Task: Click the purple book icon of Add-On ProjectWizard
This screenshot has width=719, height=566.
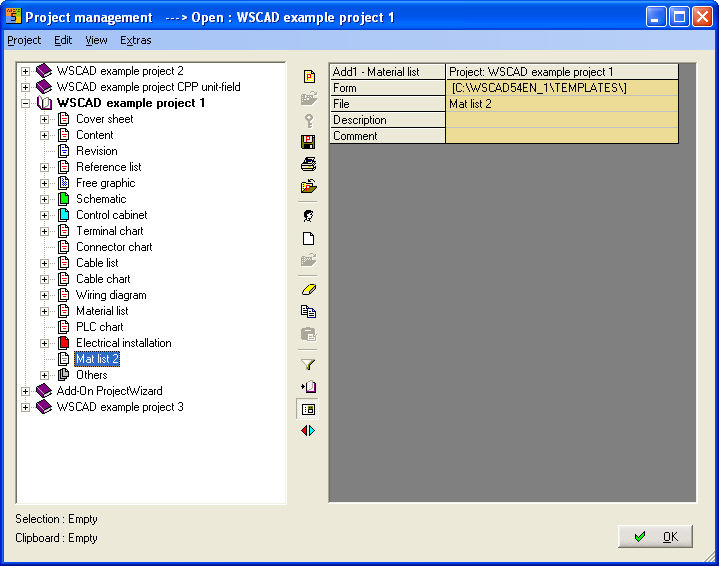Action: pyautogui.click(x=44, y=391)
